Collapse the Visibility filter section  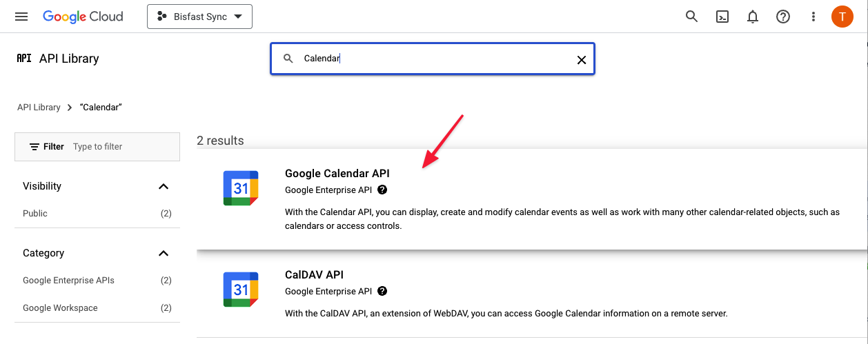(164, 186)
